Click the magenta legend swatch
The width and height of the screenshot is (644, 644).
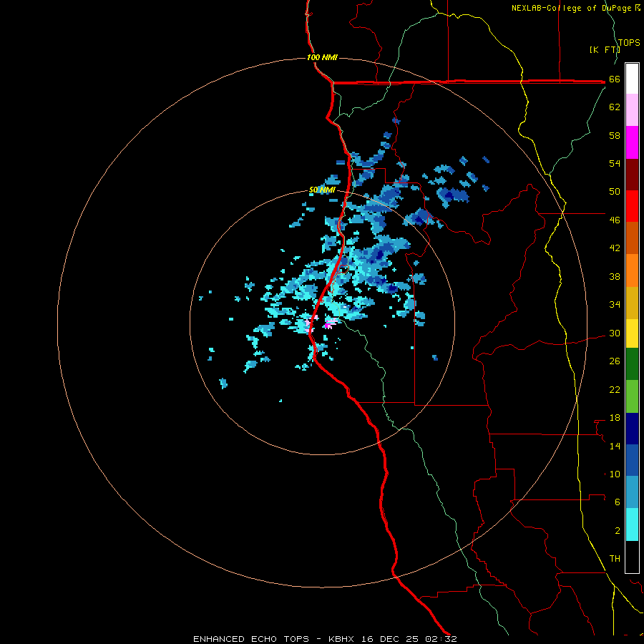[x=632, y=142]
